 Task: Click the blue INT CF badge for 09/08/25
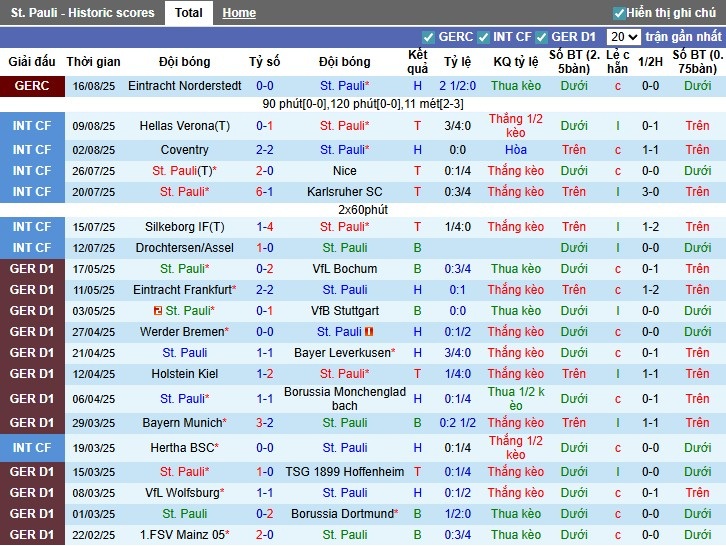pos(31,126)
